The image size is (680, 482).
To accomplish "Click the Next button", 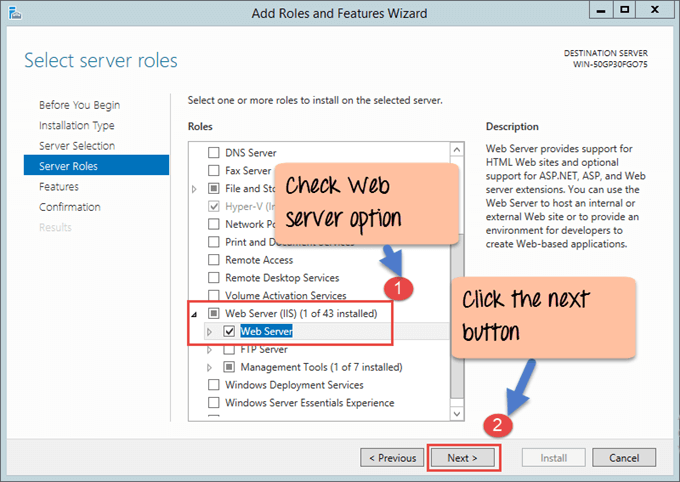I will [x=463, y=458].
